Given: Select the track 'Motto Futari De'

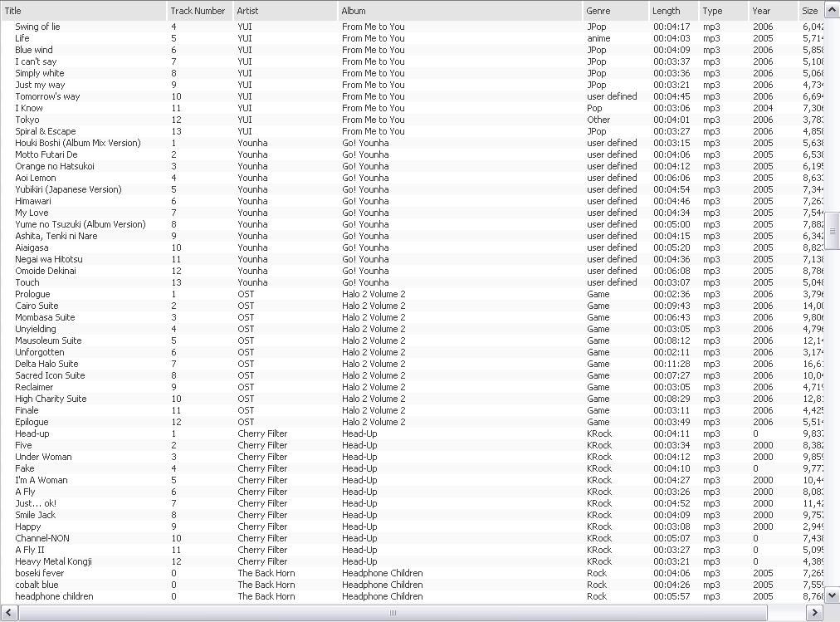Looking at the screenshot, I should pyautogui.click(x=46, y=154).
